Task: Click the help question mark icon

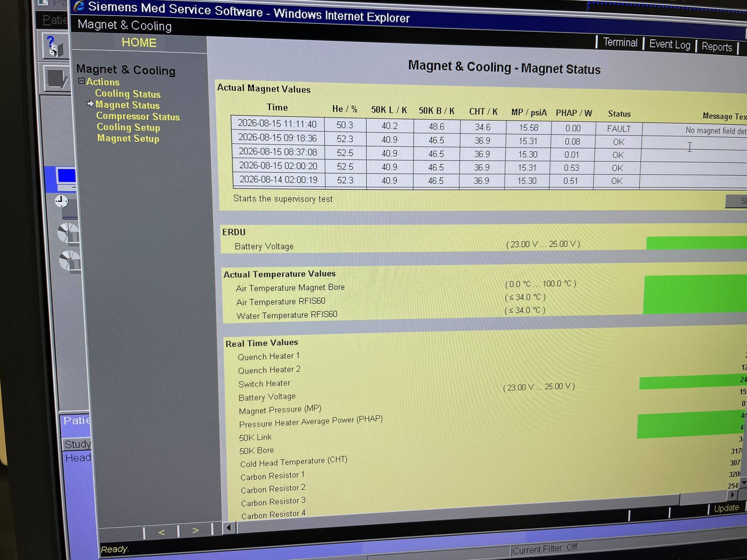Action: (55, 46)
